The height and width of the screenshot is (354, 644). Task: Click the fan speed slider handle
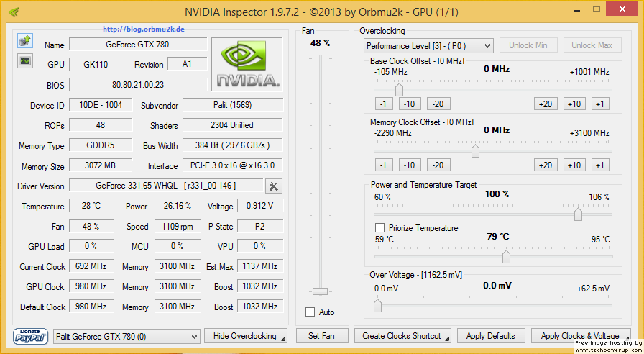(x=320, y=291)
